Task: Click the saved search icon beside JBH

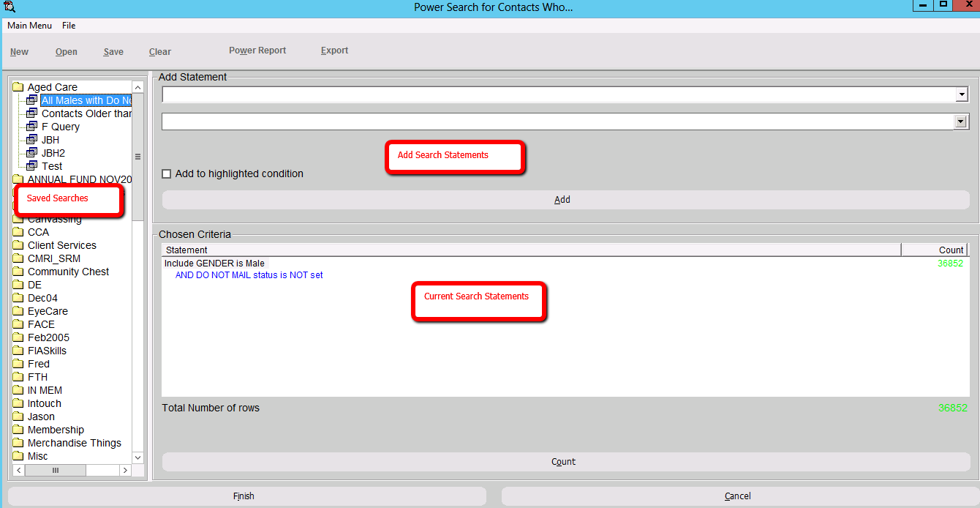Action: click(x=31, y=140)
